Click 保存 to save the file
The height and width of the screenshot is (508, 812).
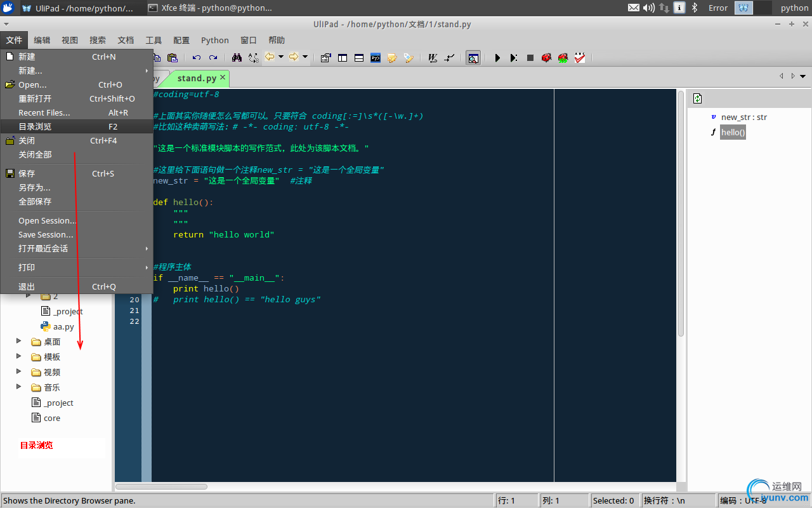[x=77, y=173]
